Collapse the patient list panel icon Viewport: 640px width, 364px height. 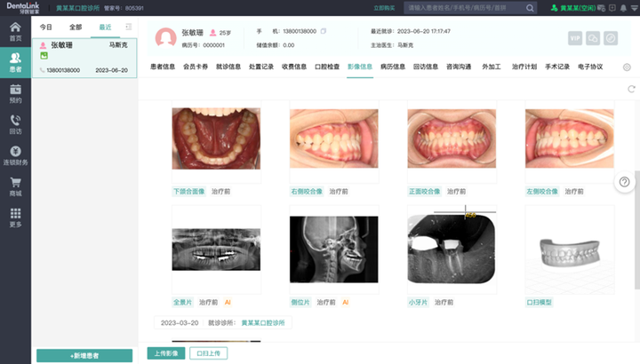point(129,27)
